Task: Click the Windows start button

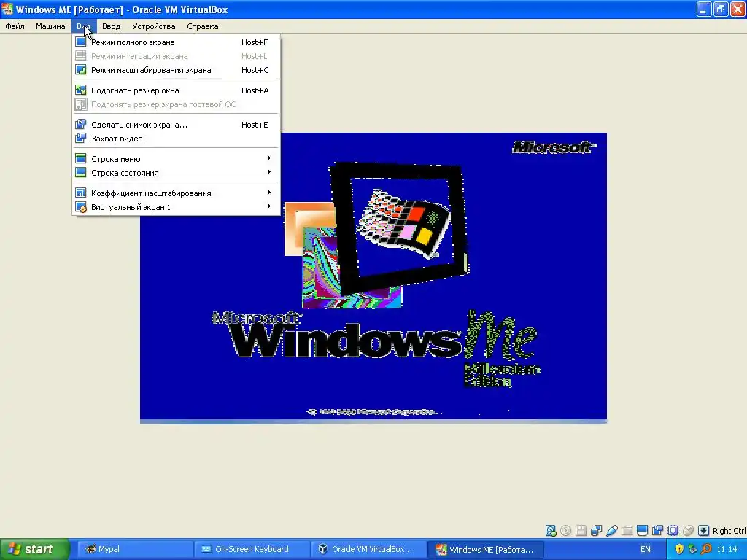Action: point(35,549)
